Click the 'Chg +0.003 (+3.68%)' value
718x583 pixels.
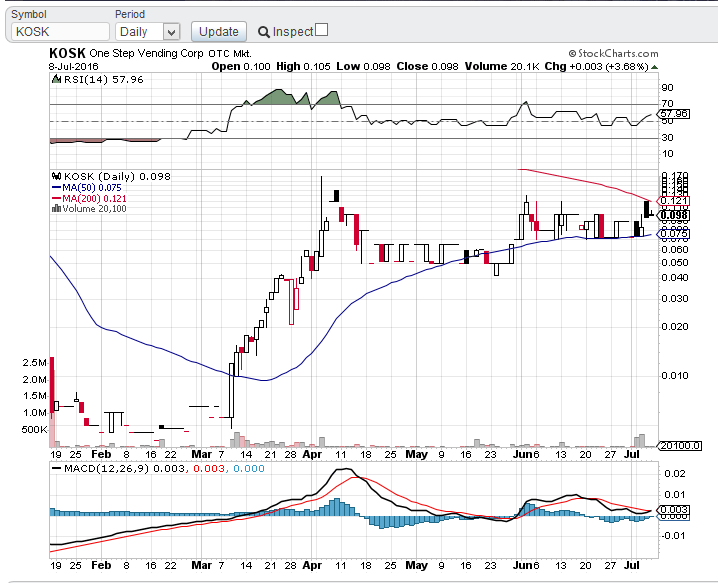click(x=597, y=66)
